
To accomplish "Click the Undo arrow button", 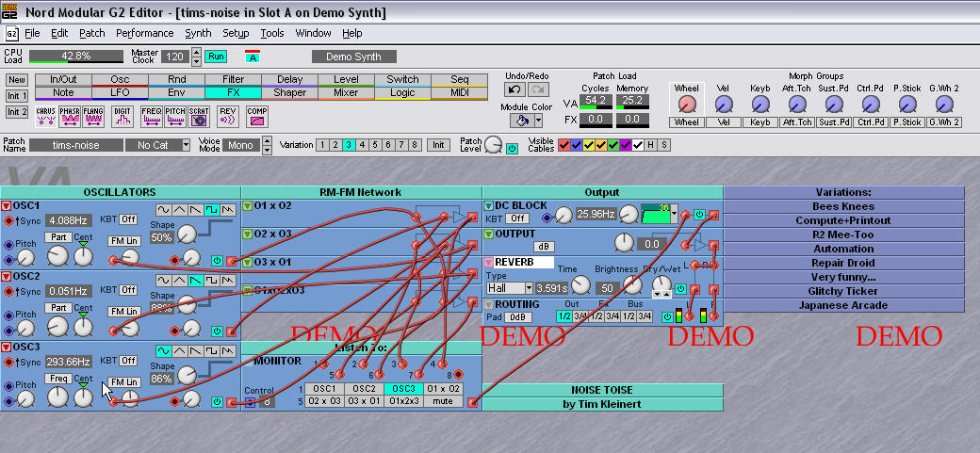I will [515, 89].
